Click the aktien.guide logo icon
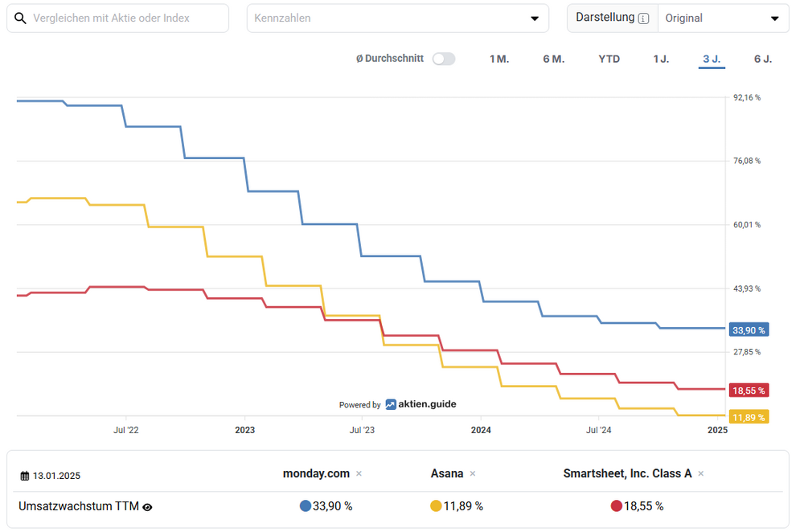The width and height of the screenshot is (804, 532). coord(391,404)
